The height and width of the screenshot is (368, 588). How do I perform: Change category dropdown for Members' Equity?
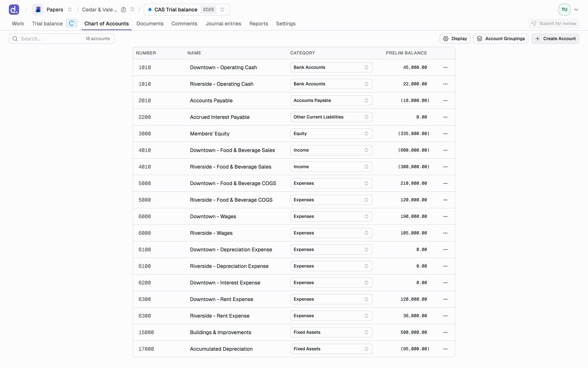331,134
